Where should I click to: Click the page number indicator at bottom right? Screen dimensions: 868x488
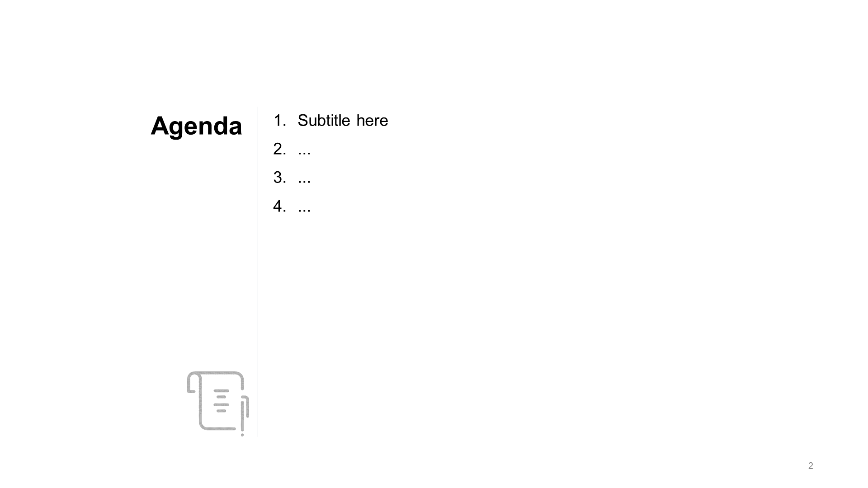click(811, 466)
